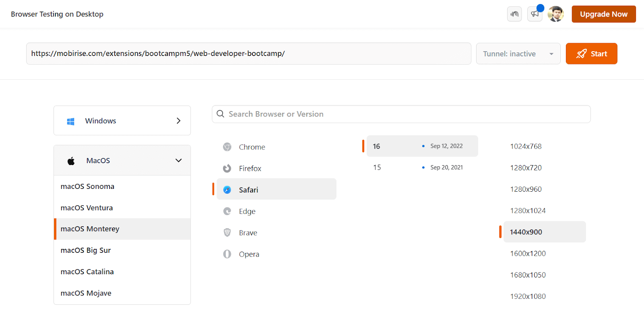Collapse the MacOS list chevron

click(179, 160)
